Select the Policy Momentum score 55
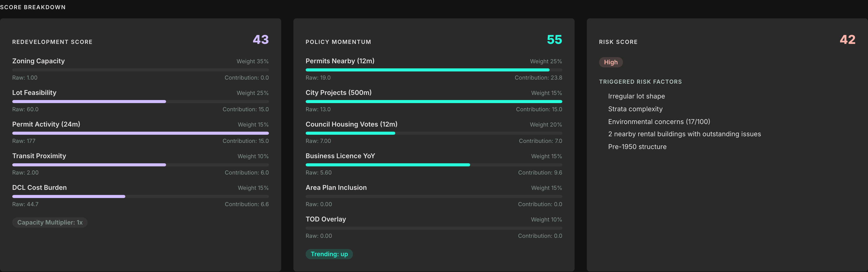This screenshot has height=272, width=868. pos(554,40)
